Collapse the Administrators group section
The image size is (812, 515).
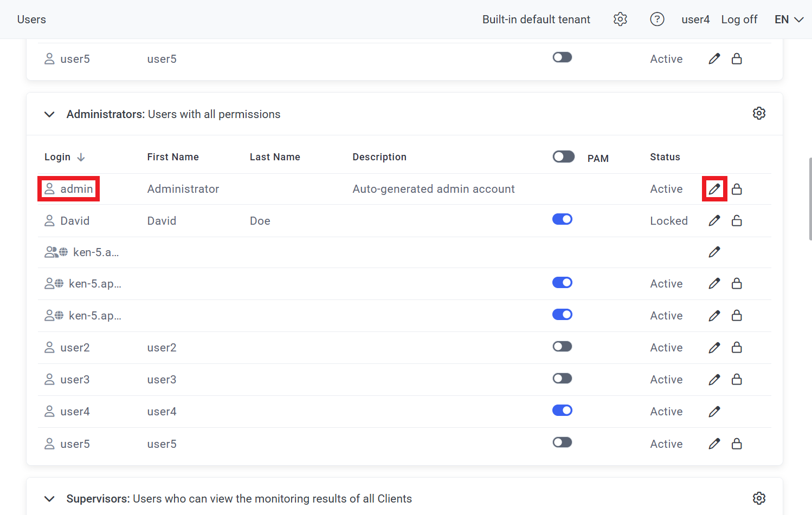[49, 114]
